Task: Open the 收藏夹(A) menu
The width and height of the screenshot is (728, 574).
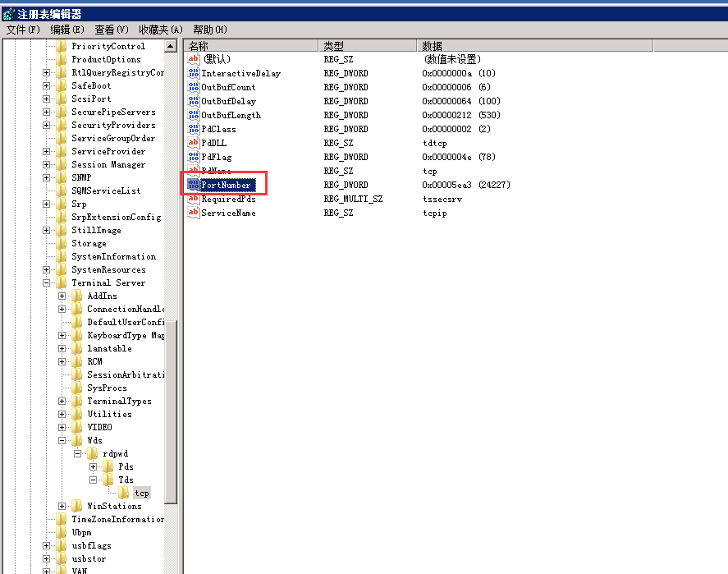Action: 160,30
